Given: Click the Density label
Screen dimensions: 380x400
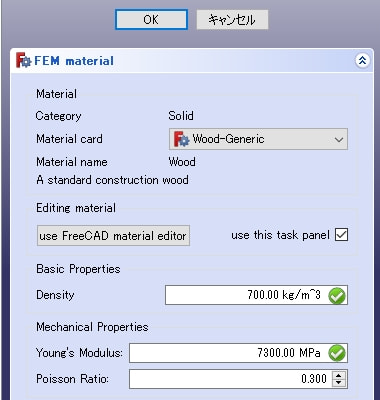Looking at the screenshot, I should pos(55,295).
